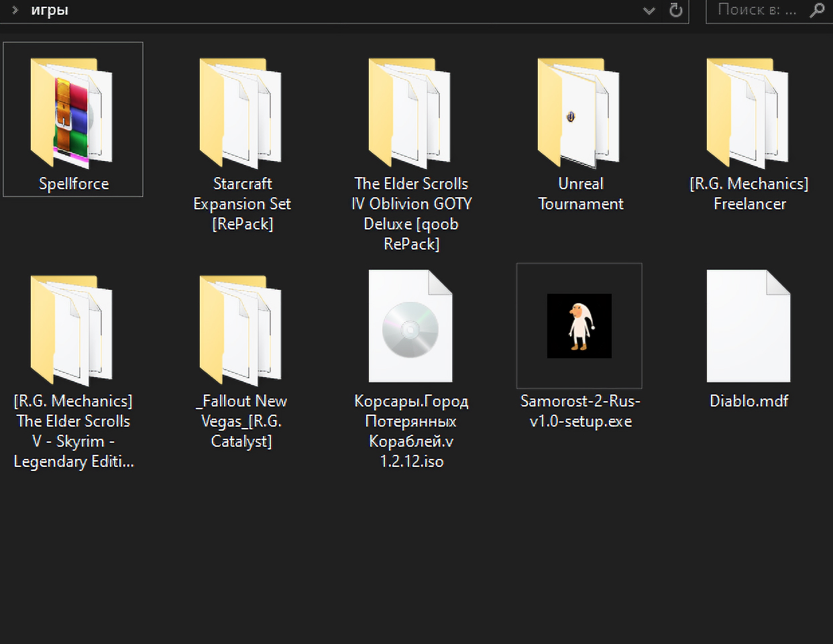Click the Корсары.Город Потерянных Кораблей label
Screen dimensions: 833x644
[x=411, y=431]
